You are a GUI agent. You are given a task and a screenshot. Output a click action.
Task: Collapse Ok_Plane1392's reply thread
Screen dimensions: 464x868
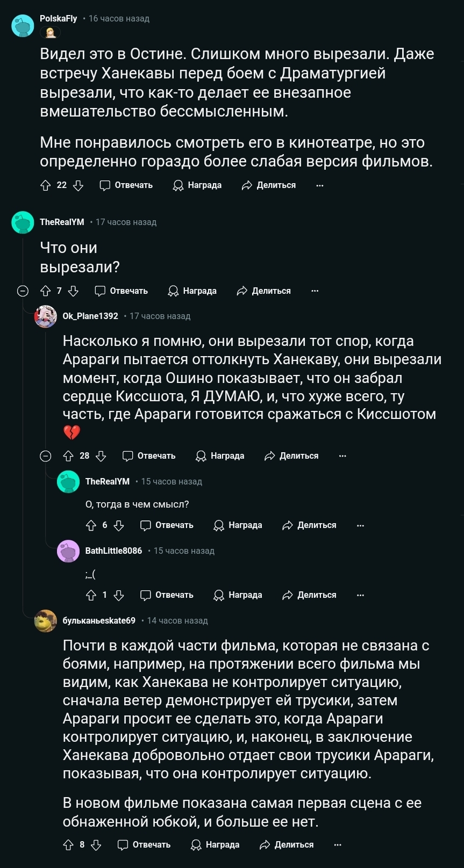click(46, 456)
